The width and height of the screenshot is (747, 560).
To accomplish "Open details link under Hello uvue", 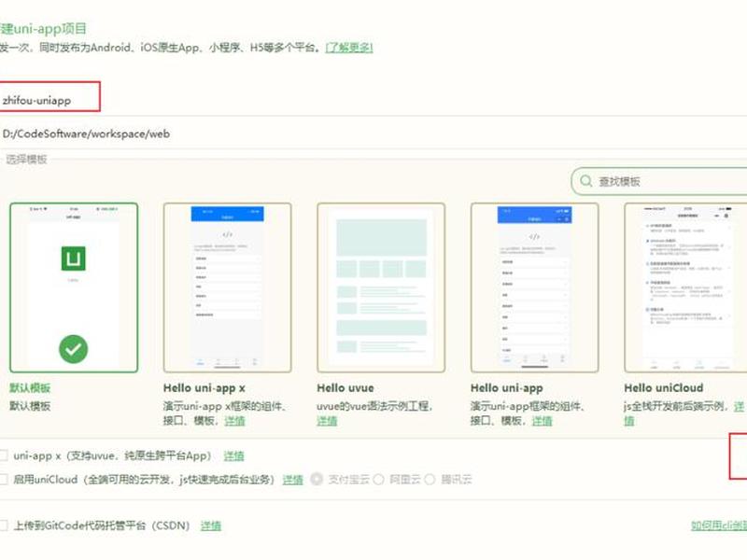I will pyautogui.click(x=327, y=421).
